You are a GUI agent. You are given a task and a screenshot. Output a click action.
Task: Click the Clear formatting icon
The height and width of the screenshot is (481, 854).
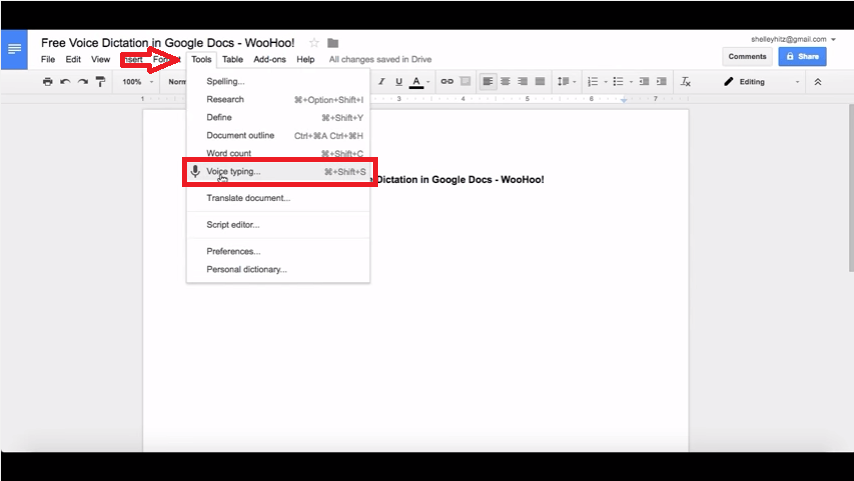click(686, 82)
